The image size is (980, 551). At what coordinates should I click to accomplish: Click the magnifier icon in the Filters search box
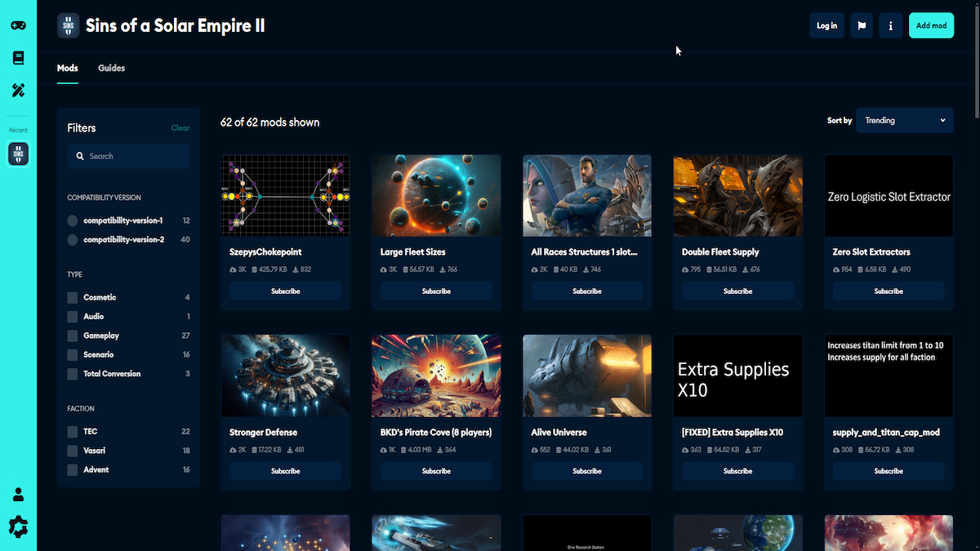[79, 155]
